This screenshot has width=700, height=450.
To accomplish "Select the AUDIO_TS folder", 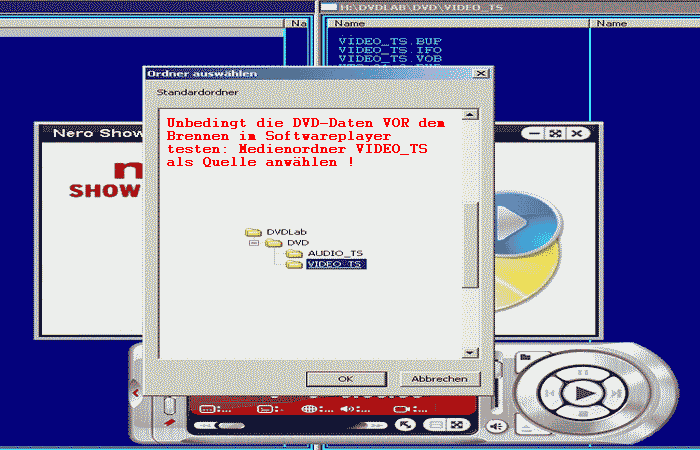I will (334, 253).
